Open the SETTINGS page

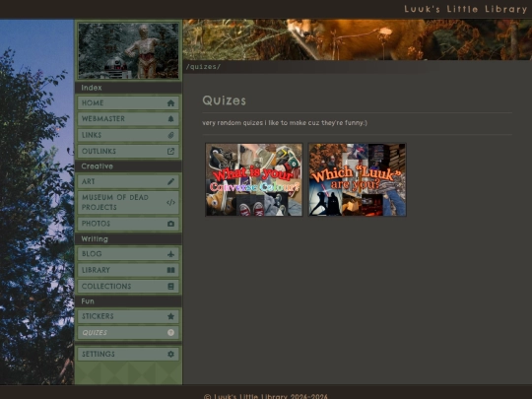(x=128, y=354)
